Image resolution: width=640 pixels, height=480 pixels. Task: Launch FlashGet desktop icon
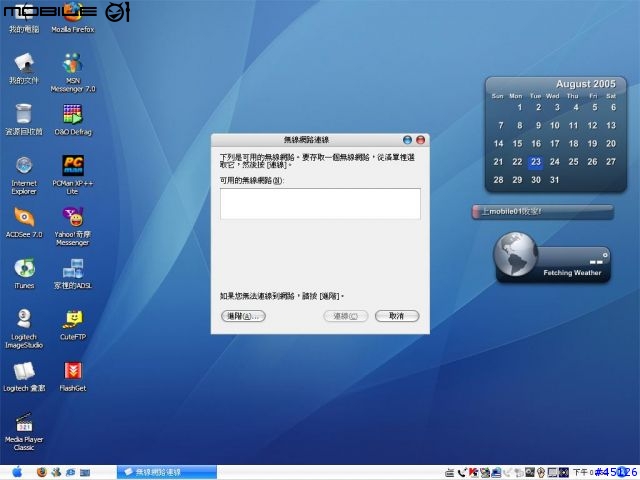[73, 376]
